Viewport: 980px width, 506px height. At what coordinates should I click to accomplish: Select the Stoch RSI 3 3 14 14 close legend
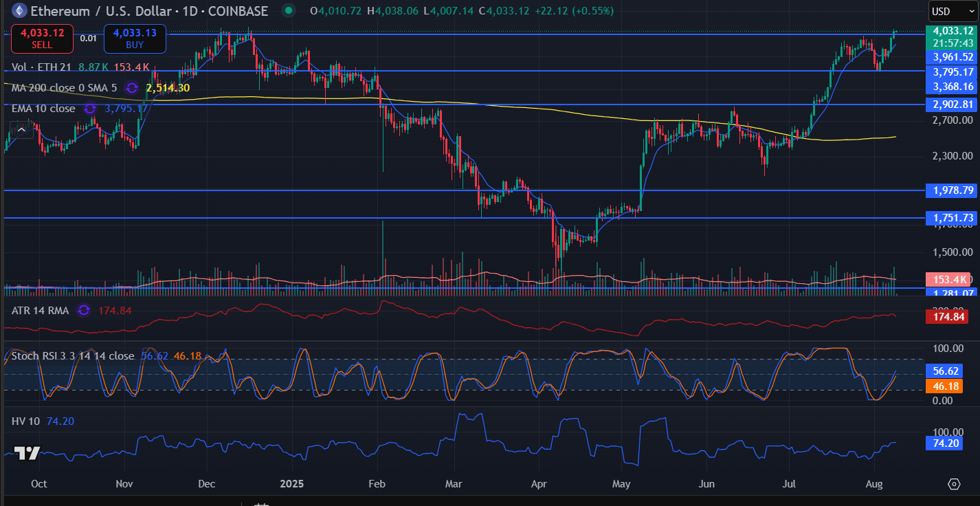[x=73, y=356]
